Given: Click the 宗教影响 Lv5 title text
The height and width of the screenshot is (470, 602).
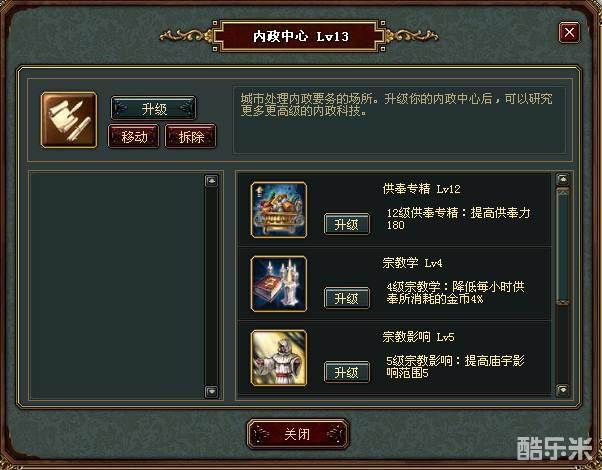Looking at the screenshot, I should click(418, 337).
